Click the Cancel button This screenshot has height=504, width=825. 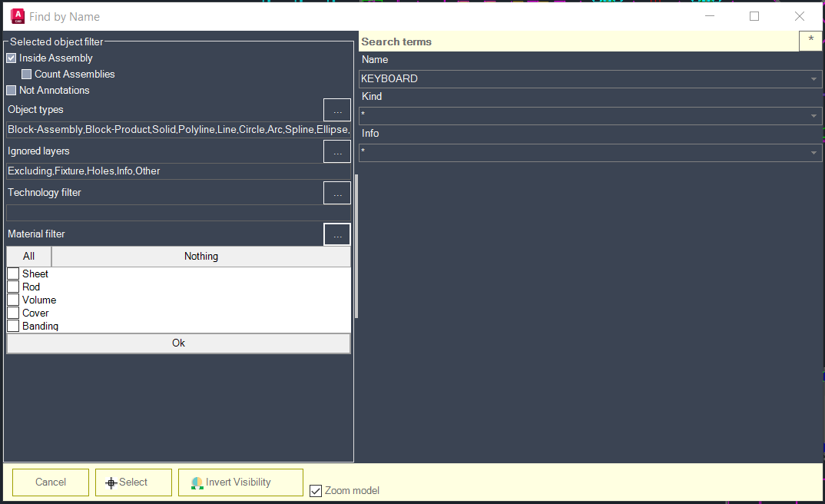51,482
